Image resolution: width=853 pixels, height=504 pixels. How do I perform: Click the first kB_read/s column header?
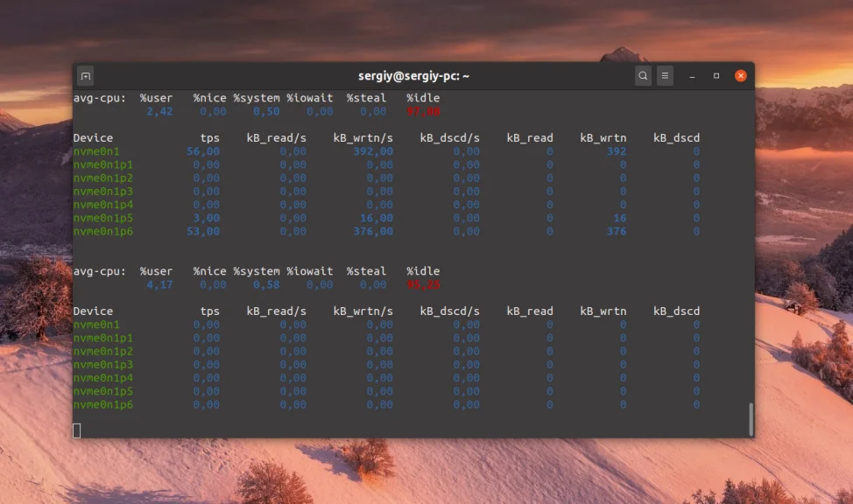point(277,138)
